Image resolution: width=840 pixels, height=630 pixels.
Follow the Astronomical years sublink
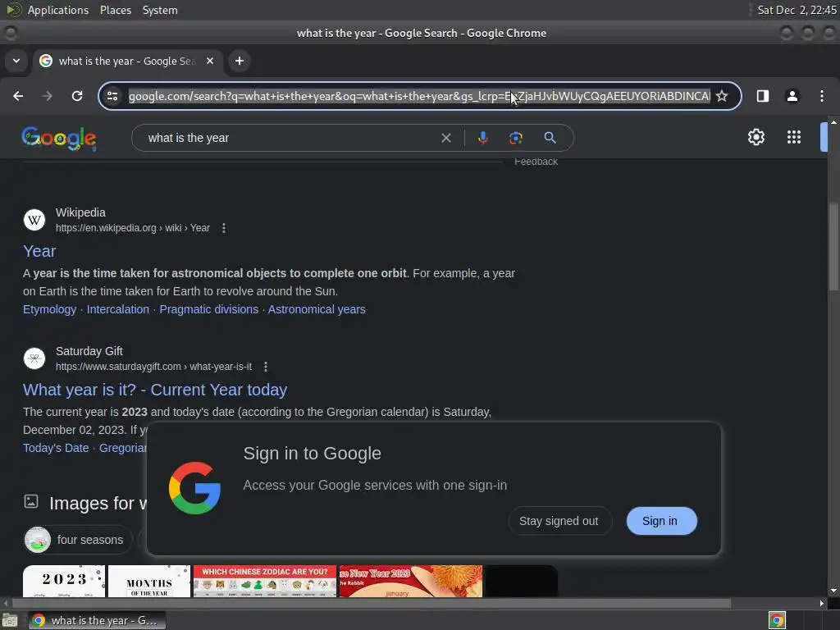click(x=317, y=309)
